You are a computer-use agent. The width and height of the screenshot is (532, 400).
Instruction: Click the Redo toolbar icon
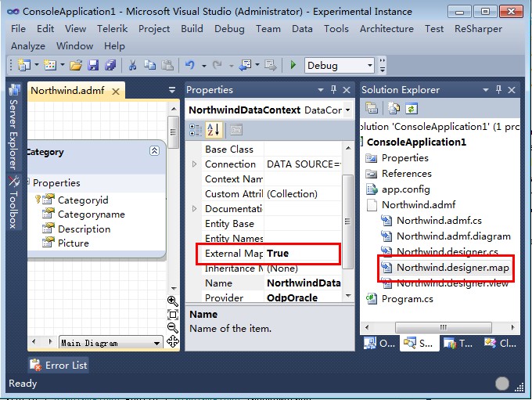217,65
